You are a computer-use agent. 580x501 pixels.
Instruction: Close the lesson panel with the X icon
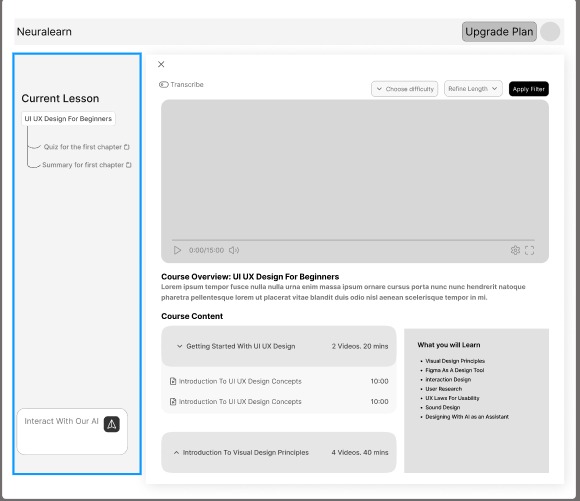coord(161,64)
